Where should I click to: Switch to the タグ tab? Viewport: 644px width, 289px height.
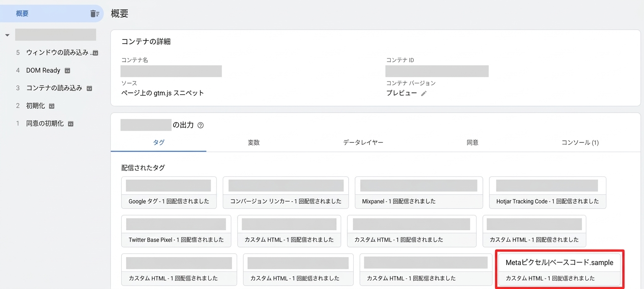pyautogui.click(x=159, y=142)
